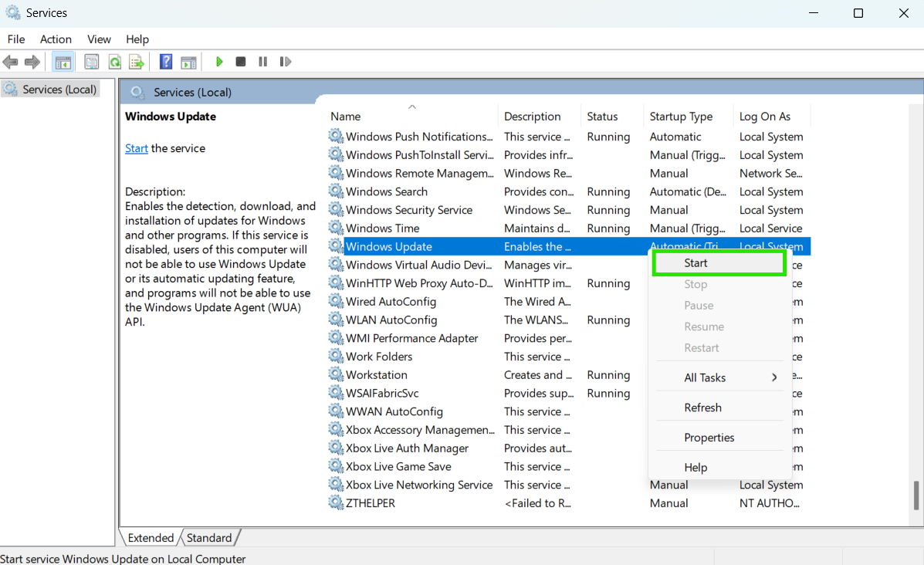Select Windows PushToInstall Service row
924x565 pixels.
tap(569, 154)
